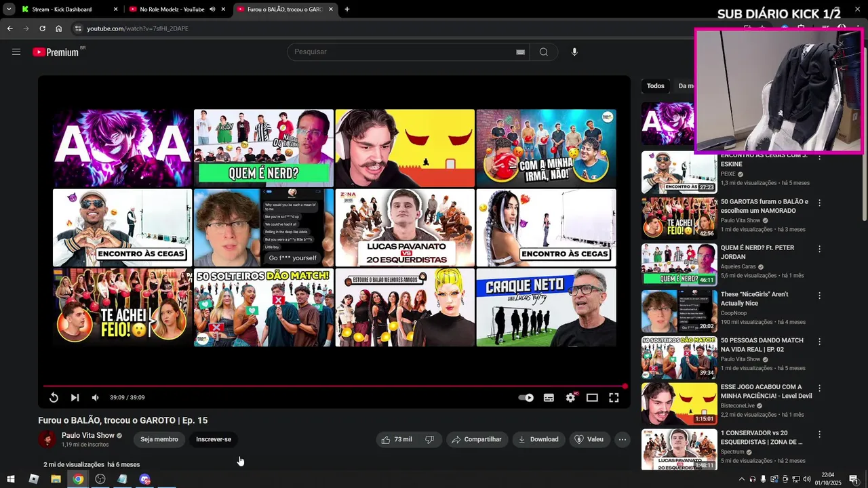This screenshot has width=868, height=488.
Task: Click the YouTube Premium logo
Action: [56, 52]
